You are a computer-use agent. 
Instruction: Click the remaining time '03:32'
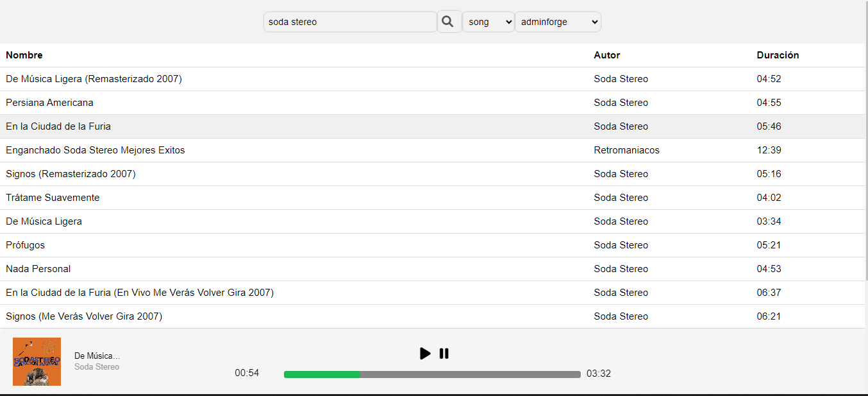(599, 374)
